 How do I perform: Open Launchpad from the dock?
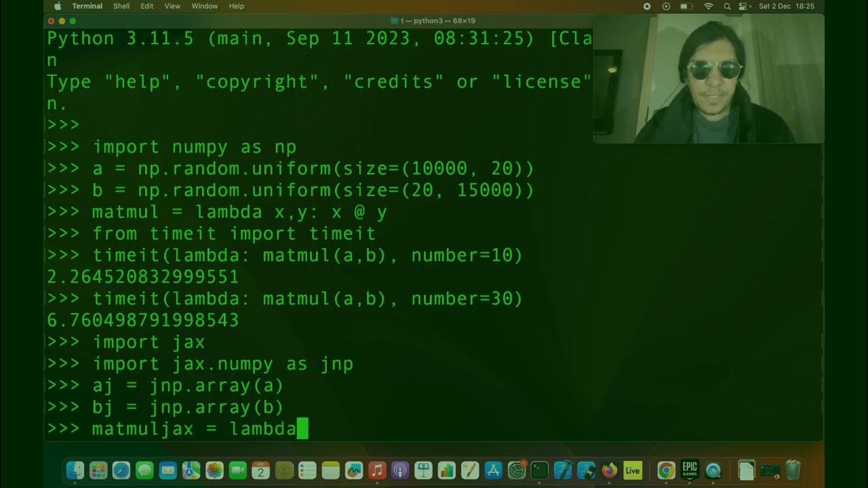98,470
